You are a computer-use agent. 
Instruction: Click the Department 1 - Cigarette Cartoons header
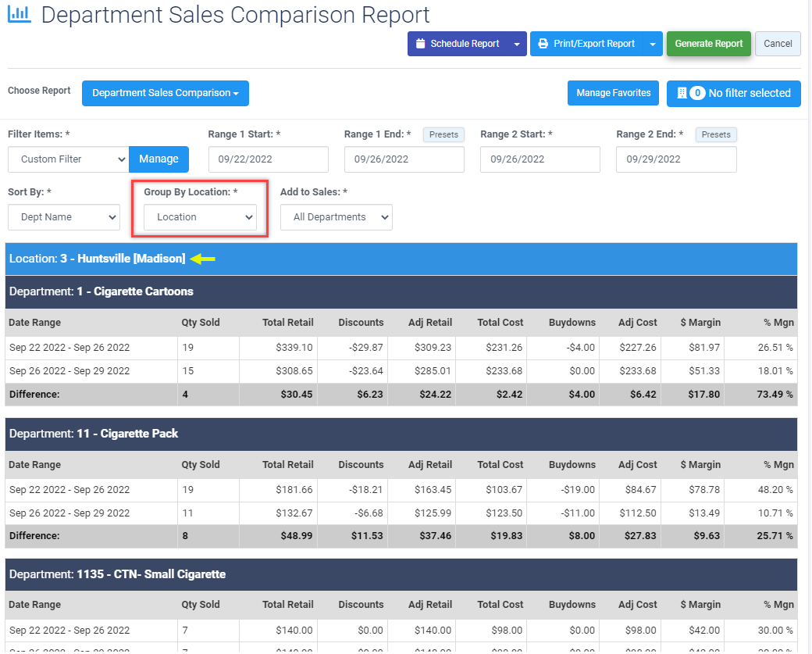tap(401, 291)
